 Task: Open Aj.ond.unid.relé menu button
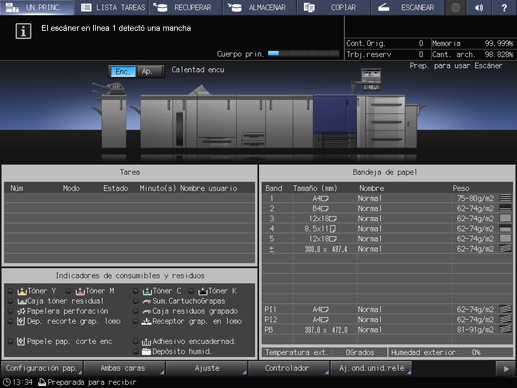[x=371, y=368]
